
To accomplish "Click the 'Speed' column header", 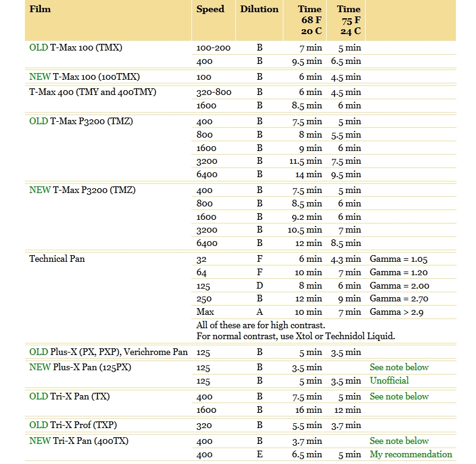I will tap(210, 9).
